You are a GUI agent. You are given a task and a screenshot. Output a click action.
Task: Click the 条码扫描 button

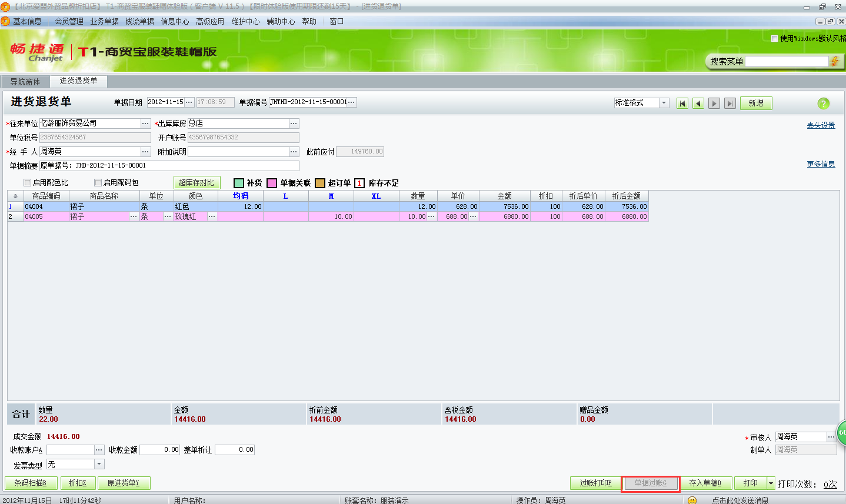click(31, 483)
